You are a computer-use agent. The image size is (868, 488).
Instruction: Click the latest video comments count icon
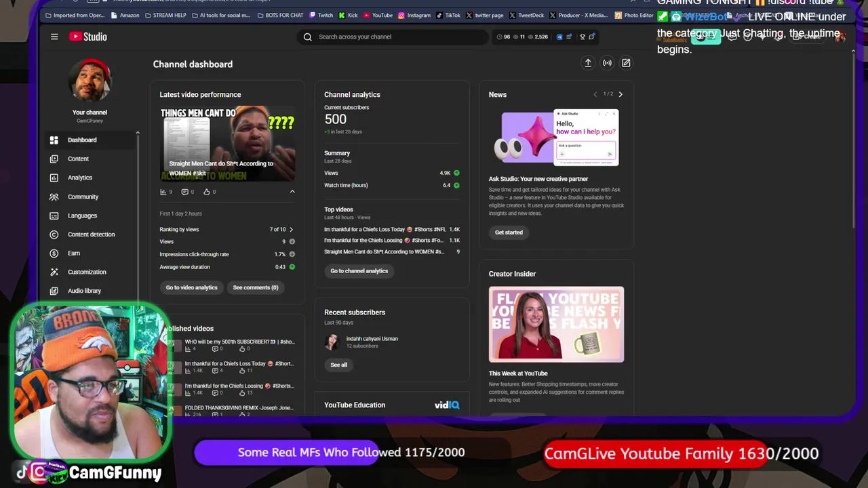pyautogui.click(x=184, y=192)
